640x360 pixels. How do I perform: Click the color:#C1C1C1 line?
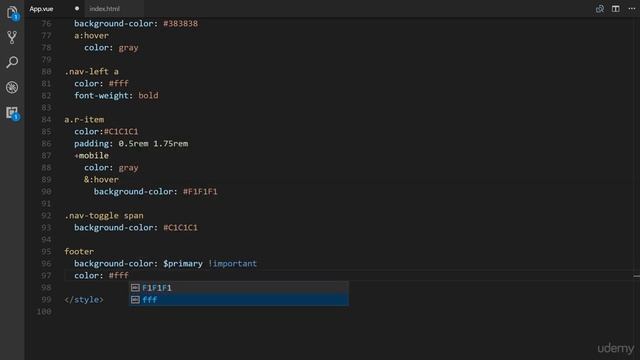click(106, 131)
